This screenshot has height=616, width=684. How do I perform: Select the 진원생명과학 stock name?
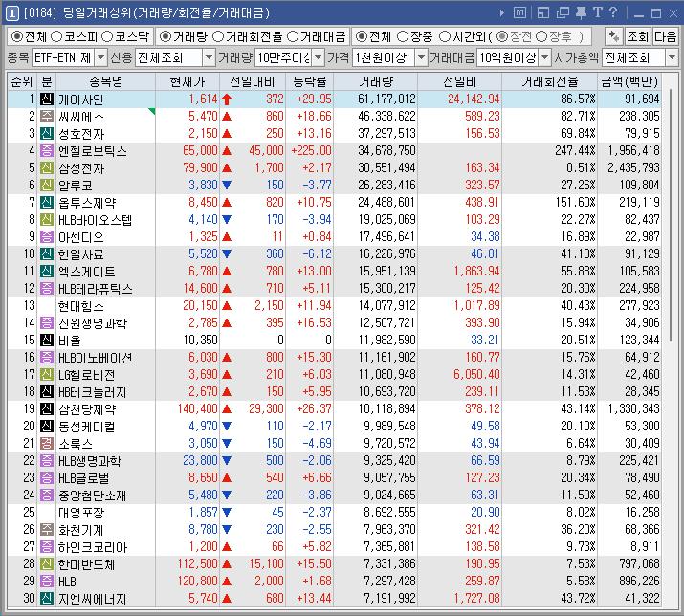pos(93,323)
